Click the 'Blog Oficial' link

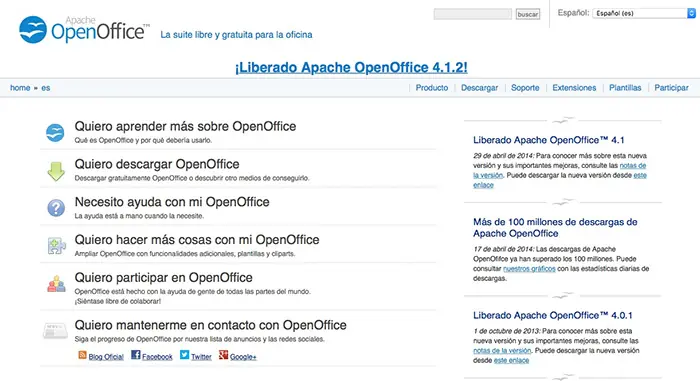tap(106, 357)
